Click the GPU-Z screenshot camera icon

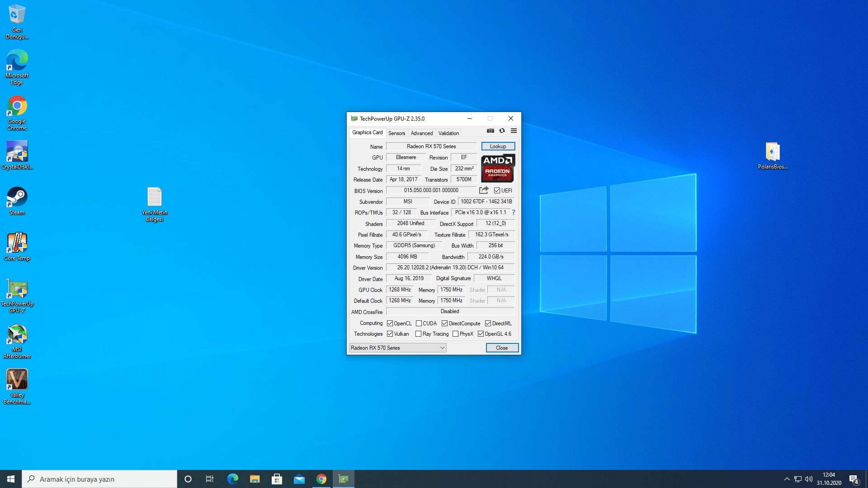point(490,131)
